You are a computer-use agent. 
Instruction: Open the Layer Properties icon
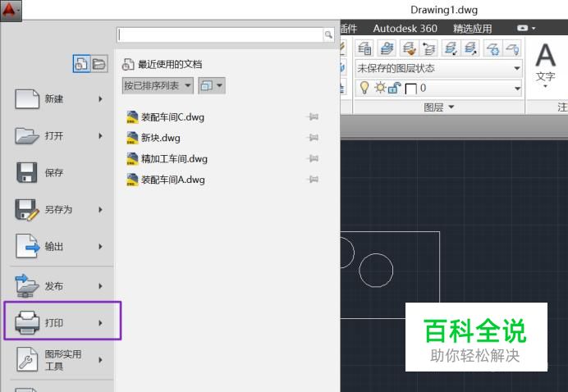364,48
